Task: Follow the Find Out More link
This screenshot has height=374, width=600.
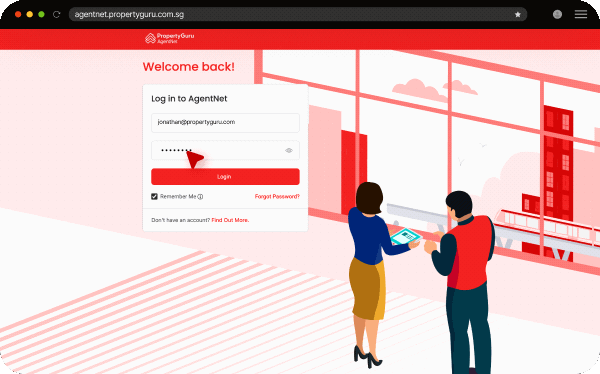Action: tap(230, 220)
